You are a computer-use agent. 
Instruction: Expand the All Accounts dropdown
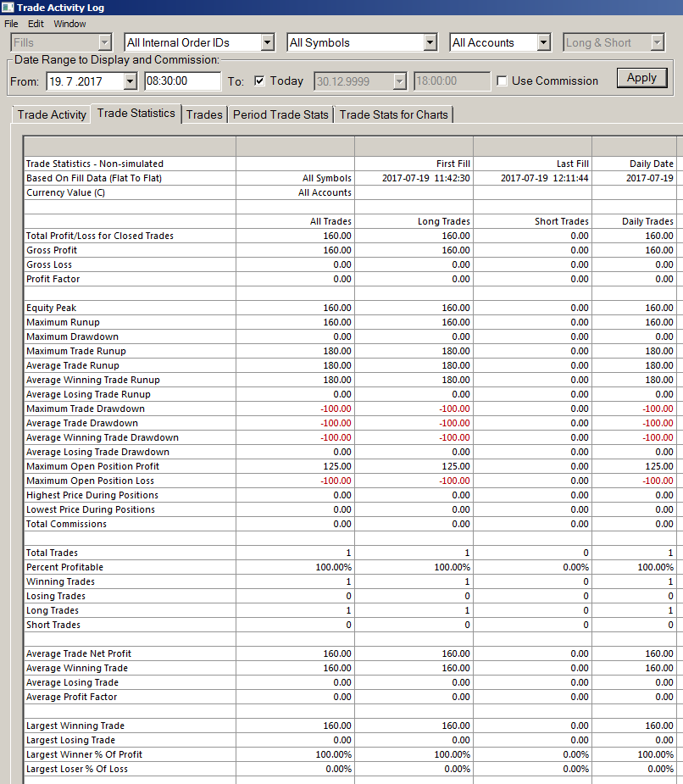[544, 42]
